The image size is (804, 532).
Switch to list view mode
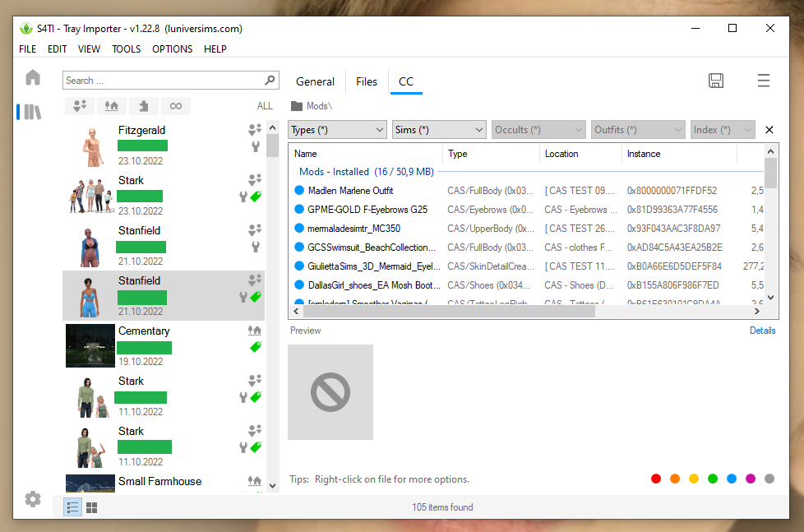72,507
